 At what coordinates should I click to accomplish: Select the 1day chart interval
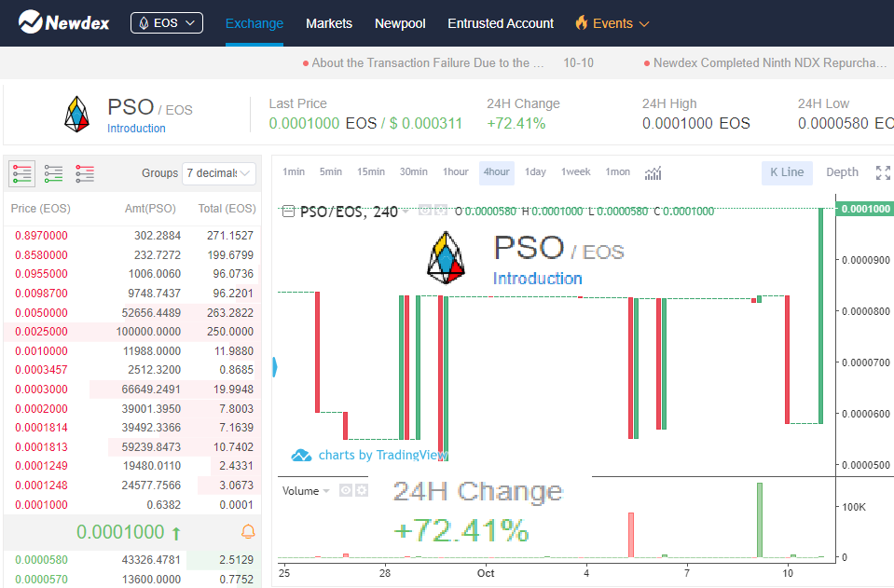tap(535, 172)
